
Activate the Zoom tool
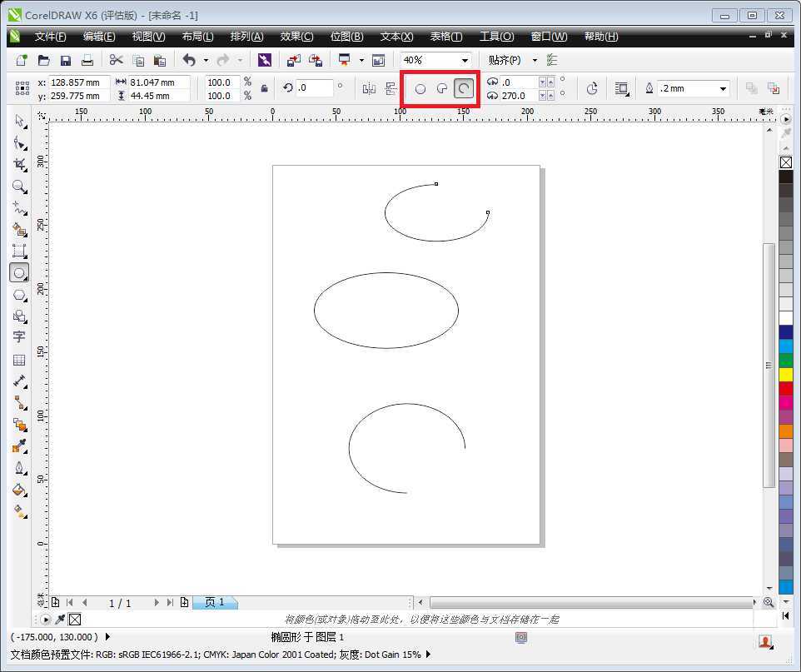[20, 187]
